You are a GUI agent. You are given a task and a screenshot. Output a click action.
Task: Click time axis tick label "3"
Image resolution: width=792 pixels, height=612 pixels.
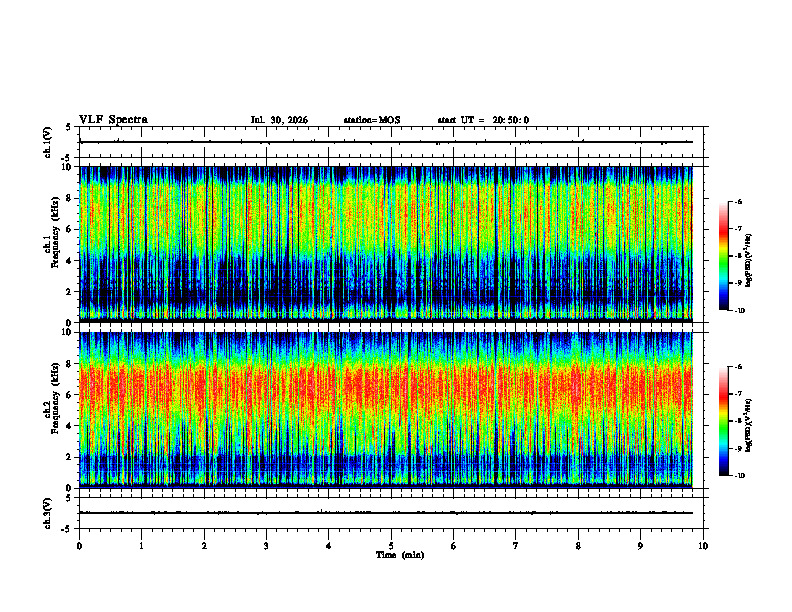coord(266,546)
